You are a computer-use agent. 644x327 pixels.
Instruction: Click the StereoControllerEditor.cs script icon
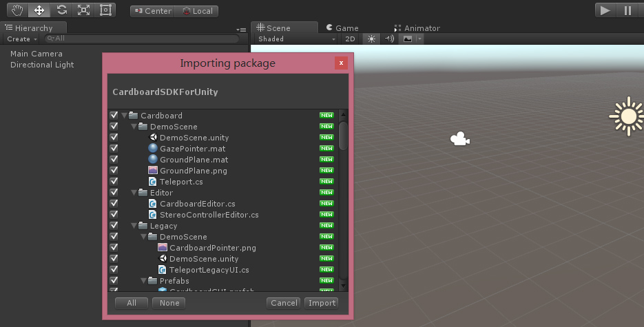[x=153, y=215]
